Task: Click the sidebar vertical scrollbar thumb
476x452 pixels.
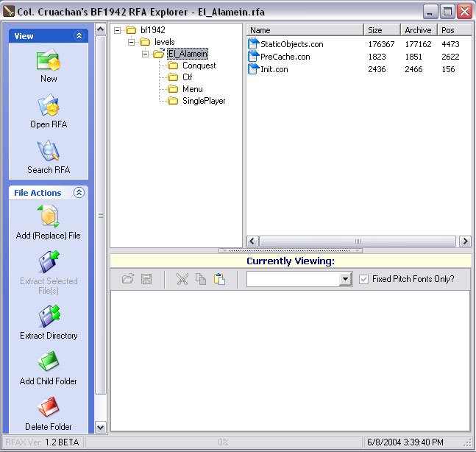Action: tap(101, 215)
